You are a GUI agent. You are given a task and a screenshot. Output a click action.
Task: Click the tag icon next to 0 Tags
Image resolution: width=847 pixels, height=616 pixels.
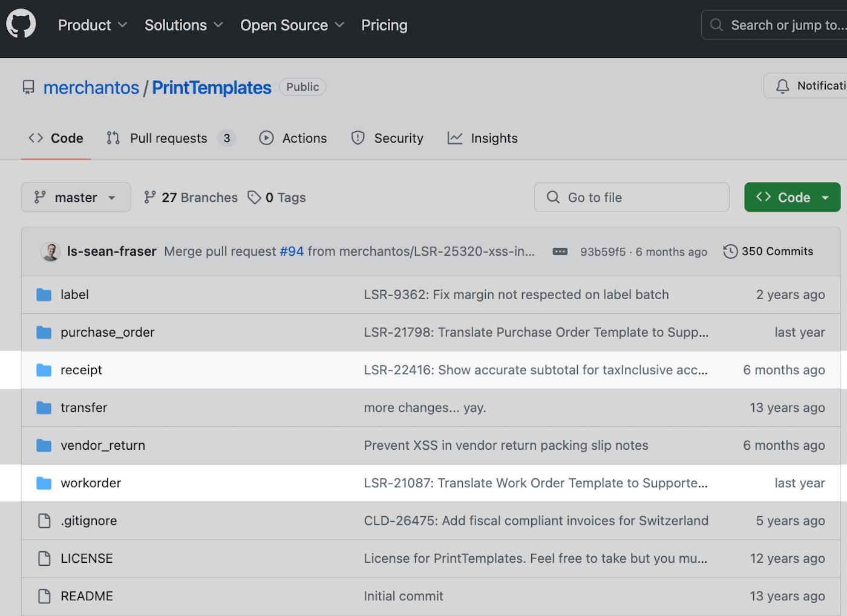[x=254, y=197]
